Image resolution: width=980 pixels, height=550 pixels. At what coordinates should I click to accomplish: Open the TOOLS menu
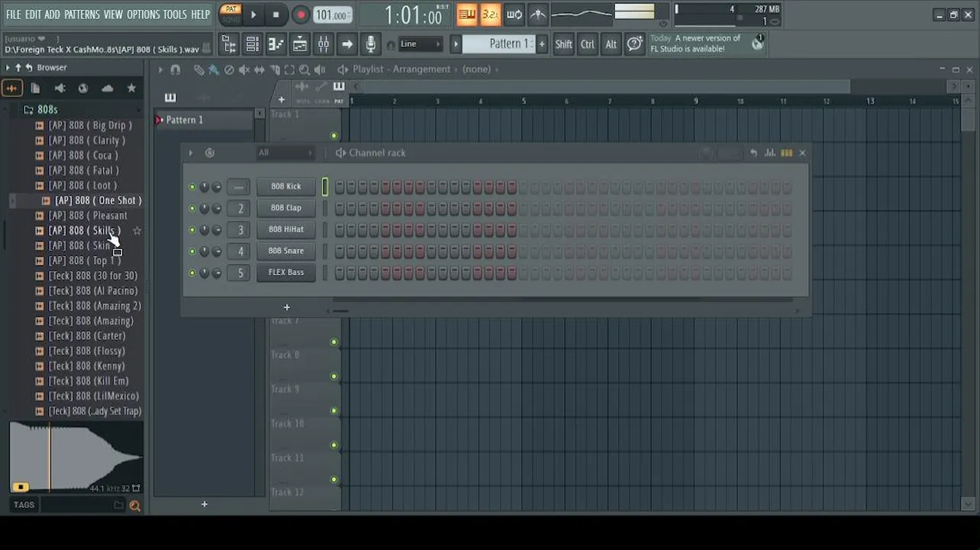175,15
